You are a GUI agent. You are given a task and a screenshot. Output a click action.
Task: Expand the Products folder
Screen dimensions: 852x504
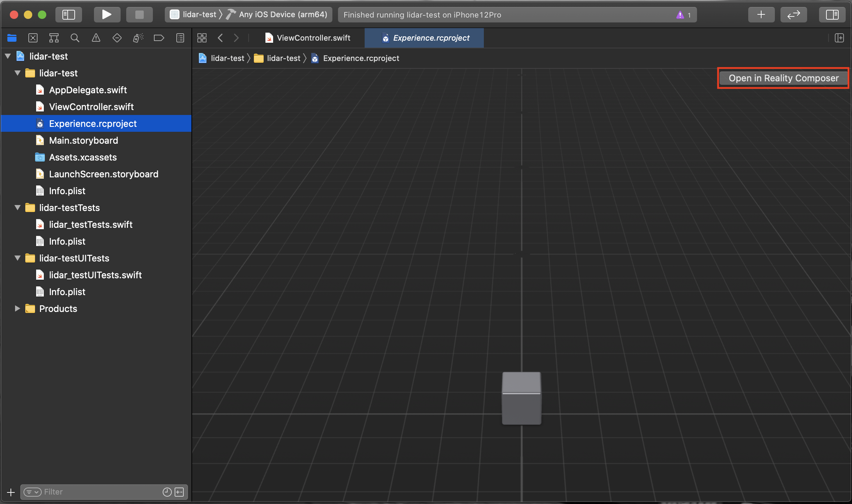tap(18, 309)
